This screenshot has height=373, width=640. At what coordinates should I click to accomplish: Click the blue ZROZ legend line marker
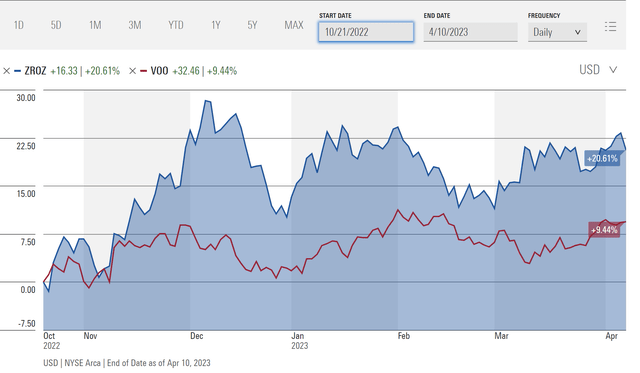(17, 71)
